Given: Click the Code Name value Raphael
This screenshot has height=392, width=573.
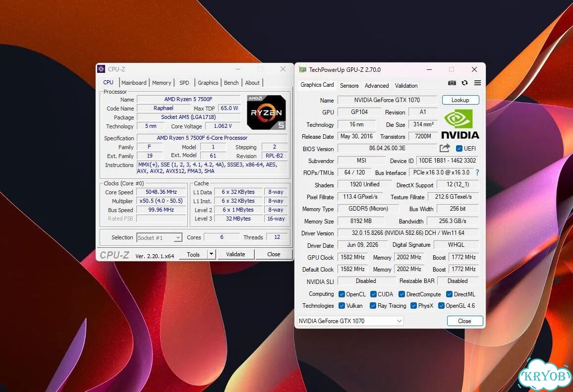Looking at the screenshot, I should coord(164,108).
